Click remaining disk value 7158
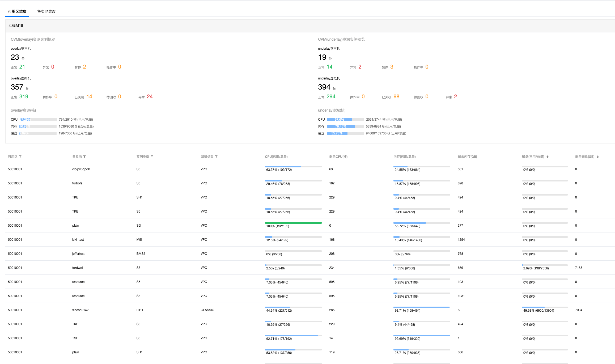Screen dimensions: 615x364 pos(579,268)
